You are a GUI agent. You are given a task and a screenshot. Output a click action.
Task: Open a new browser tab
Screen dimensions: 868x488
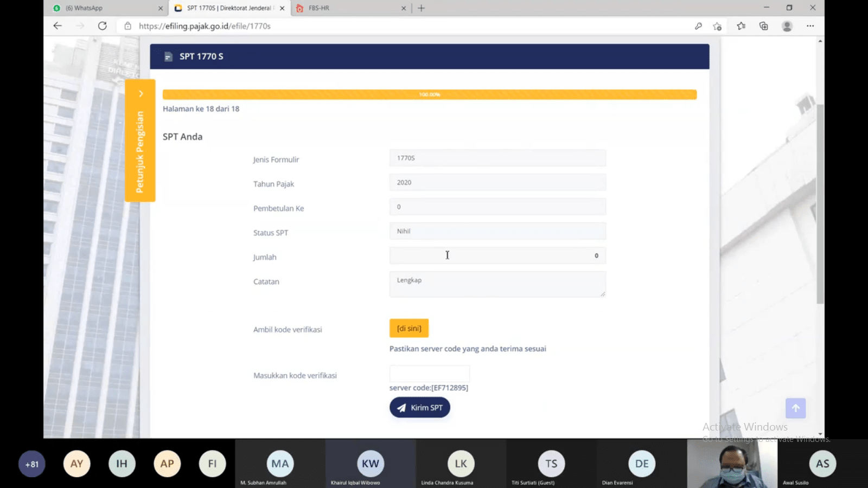point(422,8)
